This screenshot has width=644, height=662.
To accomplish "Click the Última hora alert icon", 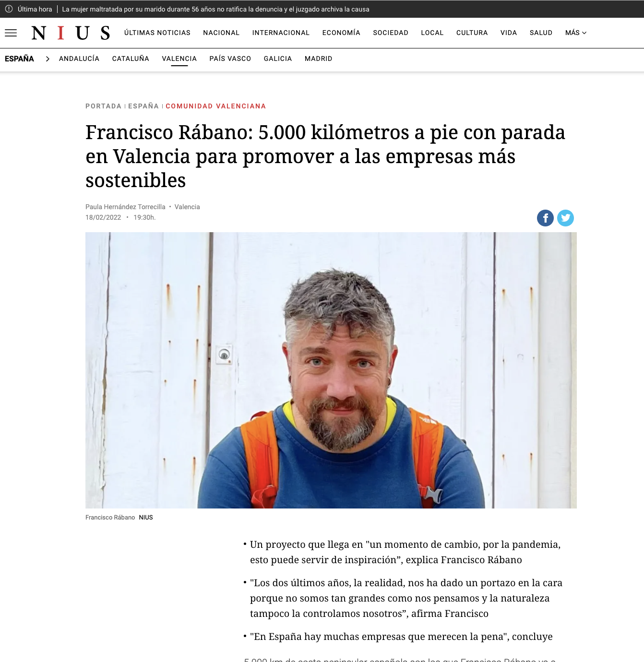I will tap(9, 9).
